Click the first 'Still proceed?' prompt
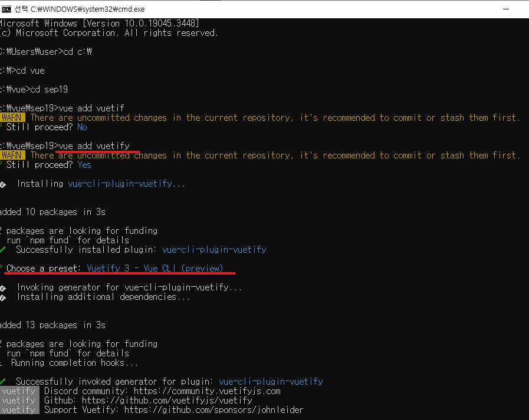 pyautogui.click(x=40, y=127)
